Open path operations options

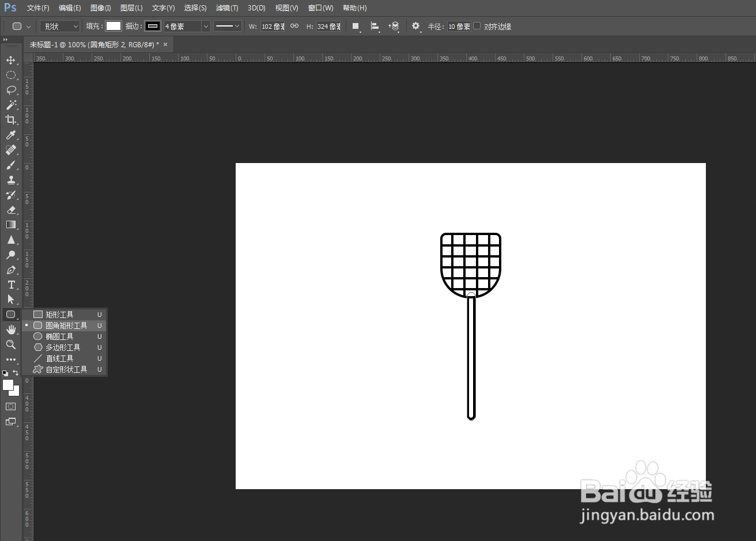(x=356, y=27)
